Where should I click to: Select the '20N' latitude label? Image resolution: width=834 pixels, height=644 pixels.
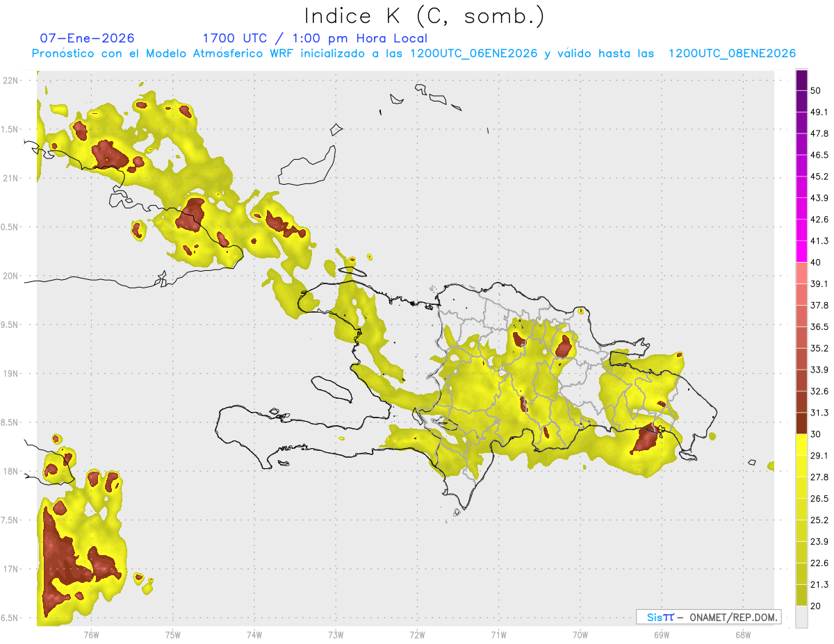pyautogui.click(x=10, y=276)
